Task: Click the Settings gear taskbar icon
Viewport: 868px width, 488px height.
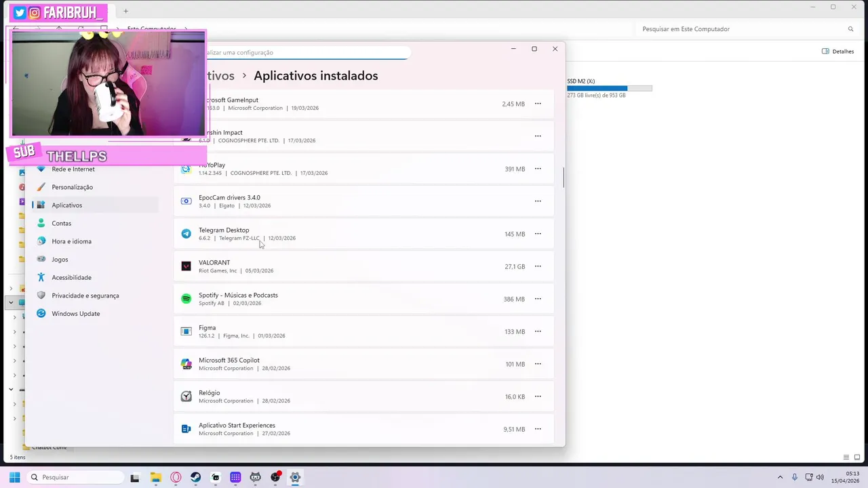Action: [295, 477]
